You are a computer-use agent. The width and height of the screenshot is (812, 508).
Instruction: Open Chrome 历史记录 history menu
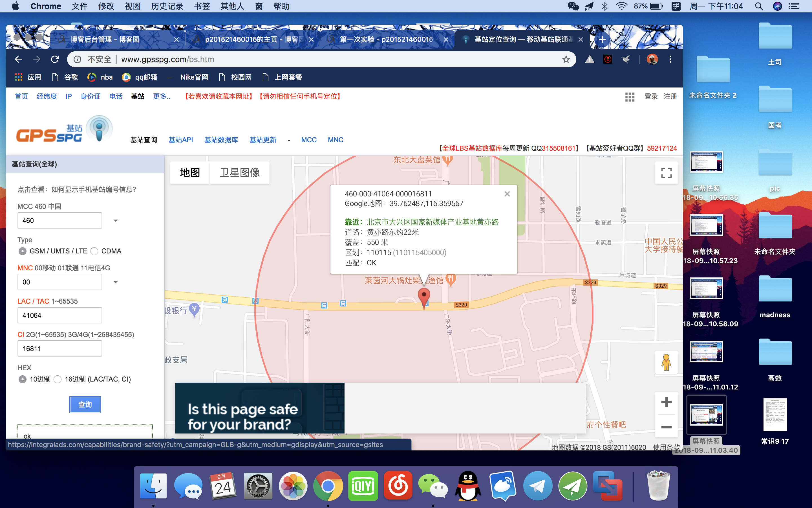tap(167, 6)
